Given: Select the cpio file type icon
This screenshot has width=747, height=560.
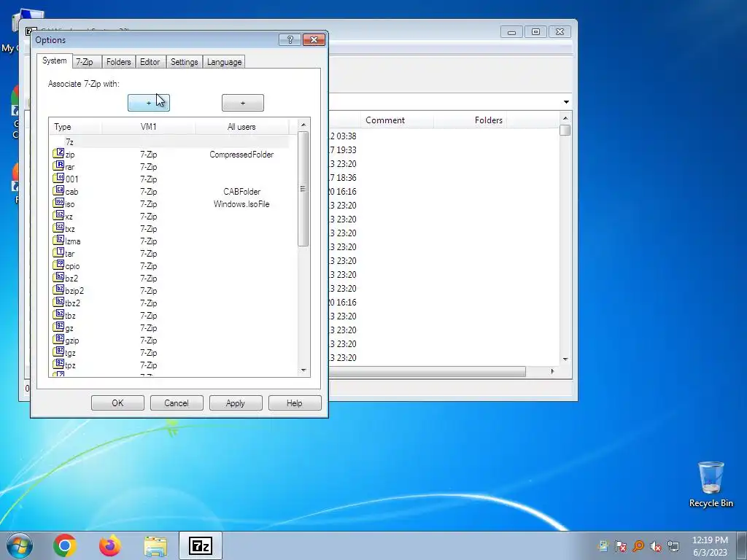Looking at the screenshot, I should [58, 265].
